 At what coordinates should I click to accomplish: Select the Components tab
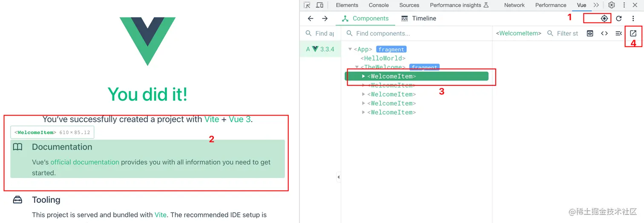point(365,18)
